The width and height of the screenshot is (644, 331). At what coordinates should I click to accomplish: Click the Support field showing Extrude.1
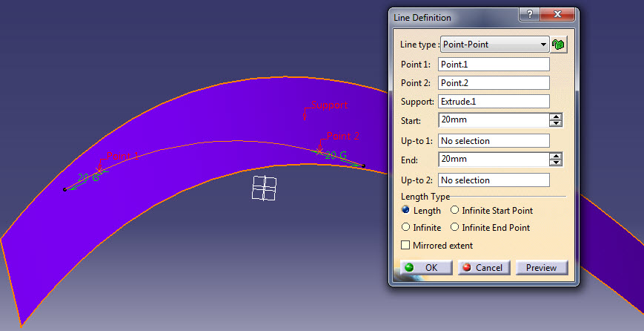coord(494,102)
